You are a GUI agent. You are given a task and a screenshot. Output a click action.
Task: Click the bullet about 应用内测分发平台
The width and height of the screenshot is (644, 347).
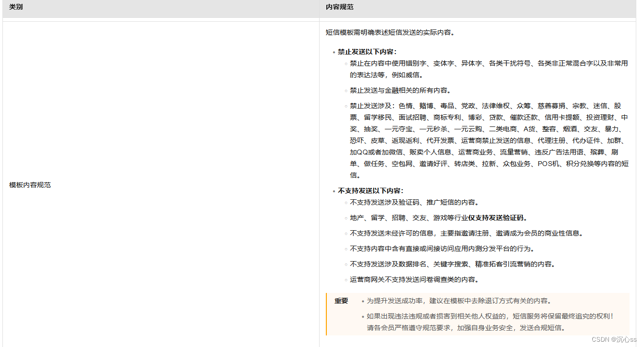click(442, 249)
